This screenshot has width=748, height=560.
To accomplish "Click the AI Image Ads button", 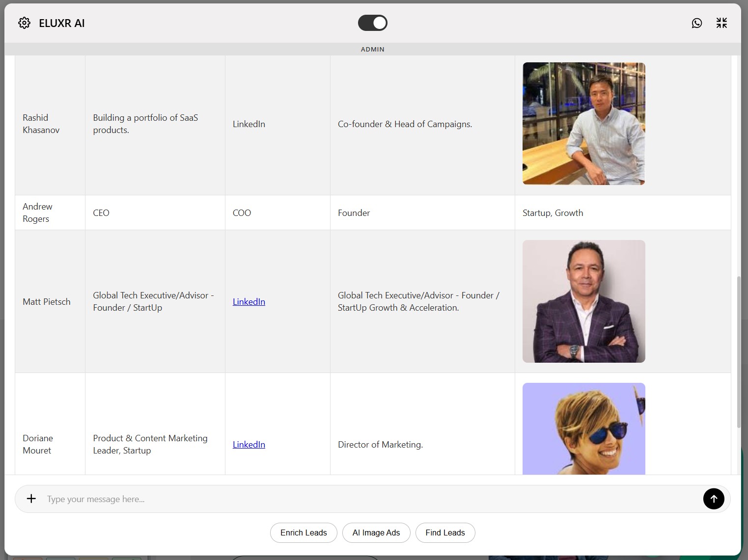I will (x=376, y=533).
